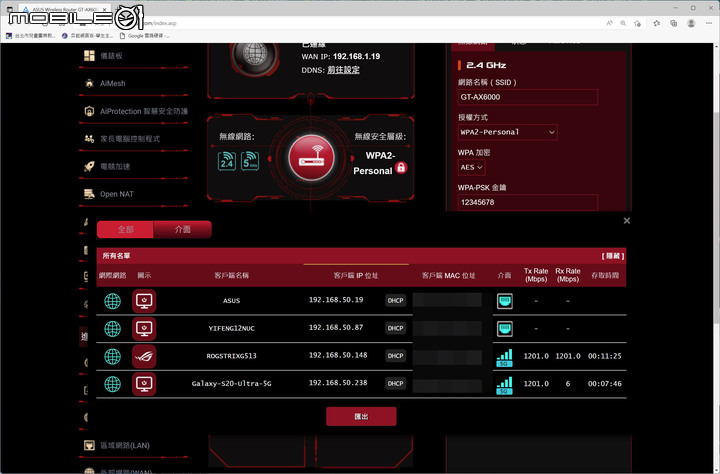Click the globe icon in YIFENG12NUC row
720x474 pixels.
click(x=112, y=329)
